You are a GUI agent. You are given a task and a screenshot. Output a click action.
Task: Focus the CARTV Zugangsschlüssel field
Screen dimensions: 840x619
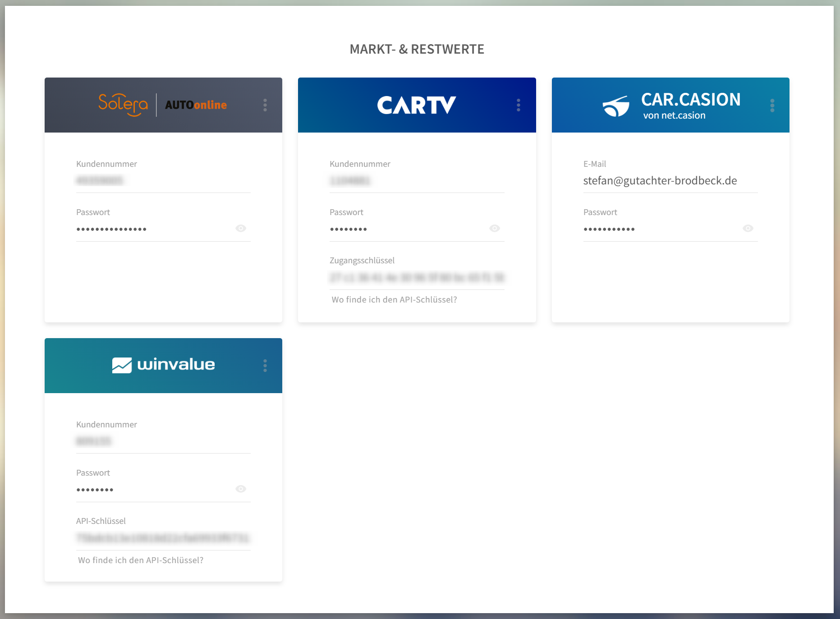click(417, 277)
